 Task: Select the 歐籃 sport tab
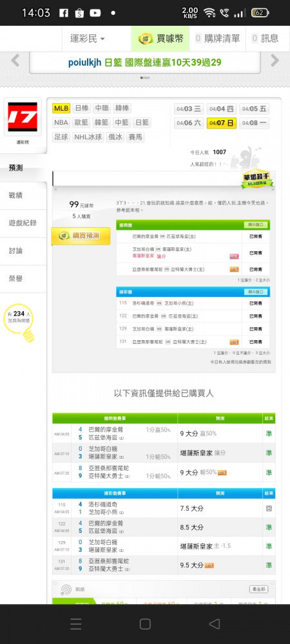click(82, 123)
